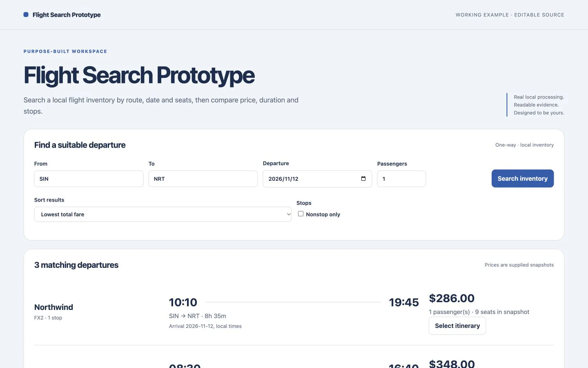Click the $348.00 fare price

click(x=452, y=364)
